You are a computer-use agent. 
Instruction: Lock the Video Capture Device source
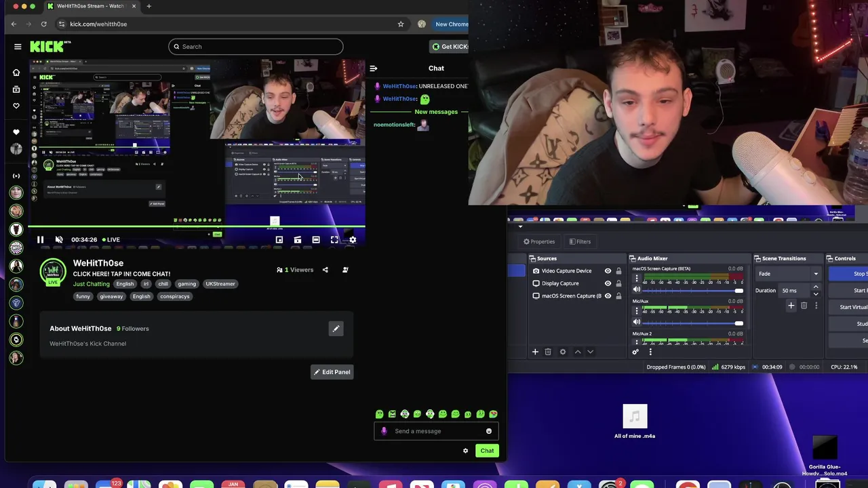[618, 271]
